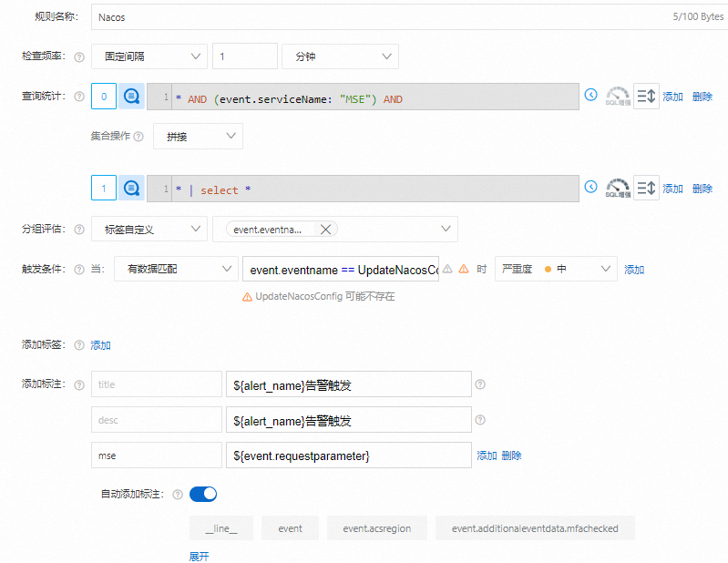Click the query number 1 box
Viewport: 728px width, 563px height.
(104, 188)
